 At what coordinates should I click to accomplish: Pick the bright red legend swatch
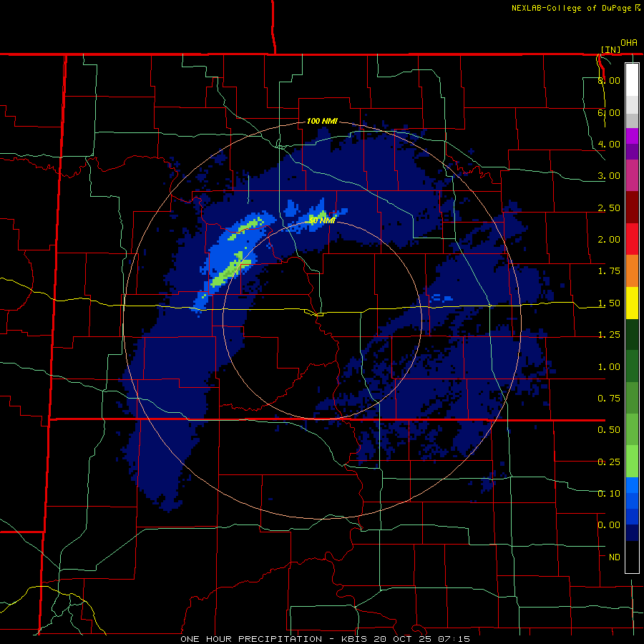(x=632, y=239)
